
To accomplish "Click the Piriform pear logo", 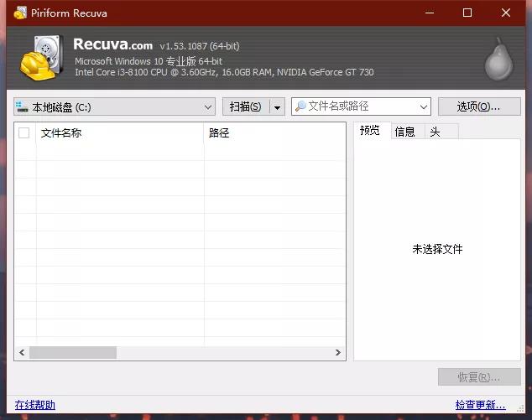I will tap(498, 58).
